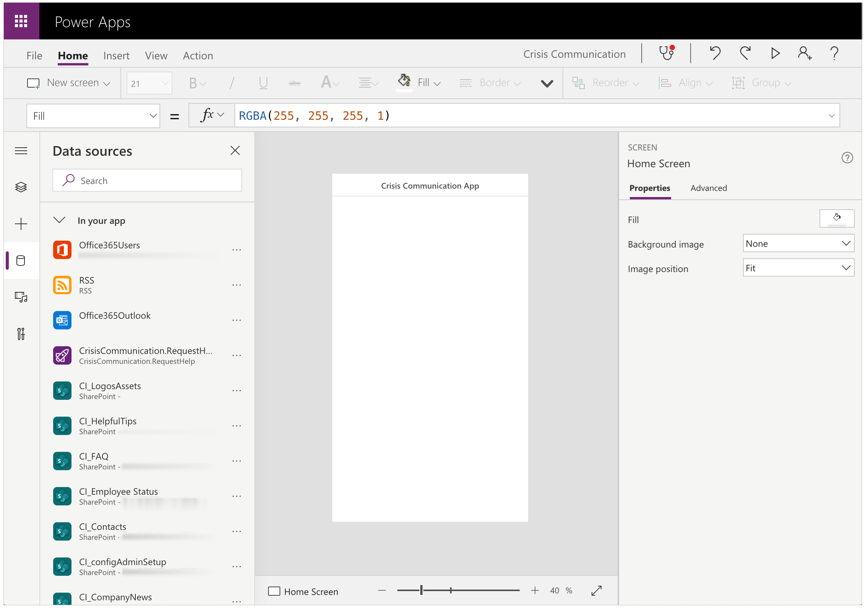Click the Redo button in toolbar
The height and width of the screenshot is (611, 868).
point(746,55)
